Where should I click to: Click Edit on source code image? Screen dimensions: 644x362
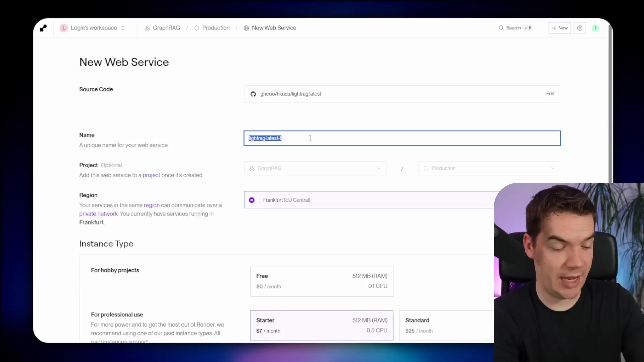click(x=550, y=94)
